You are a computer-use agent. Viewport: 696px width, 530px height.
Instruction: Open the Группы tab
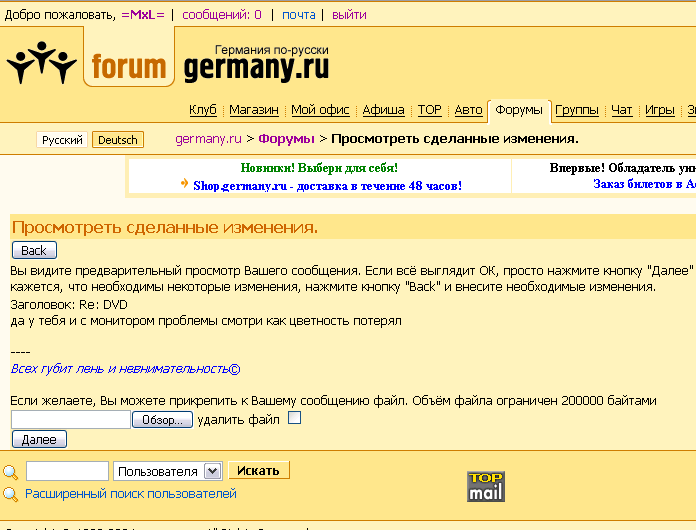click(x=576, y=110)
